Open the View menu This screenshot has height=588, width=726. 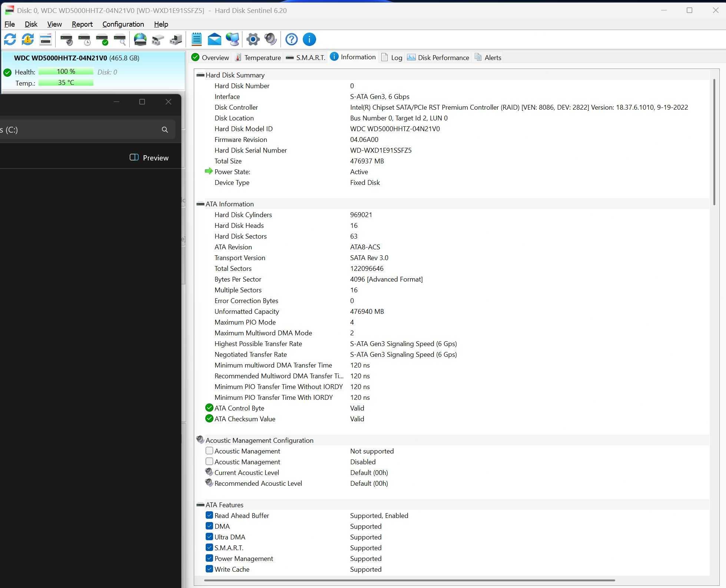click(x=54, y=24)
